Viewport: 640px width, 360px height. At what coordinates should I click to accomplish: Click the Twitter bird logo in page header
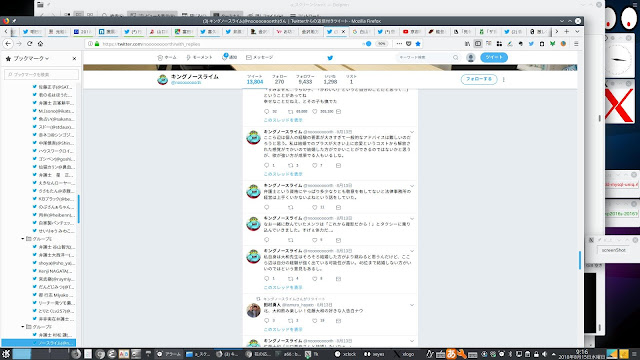pos(330,58)
